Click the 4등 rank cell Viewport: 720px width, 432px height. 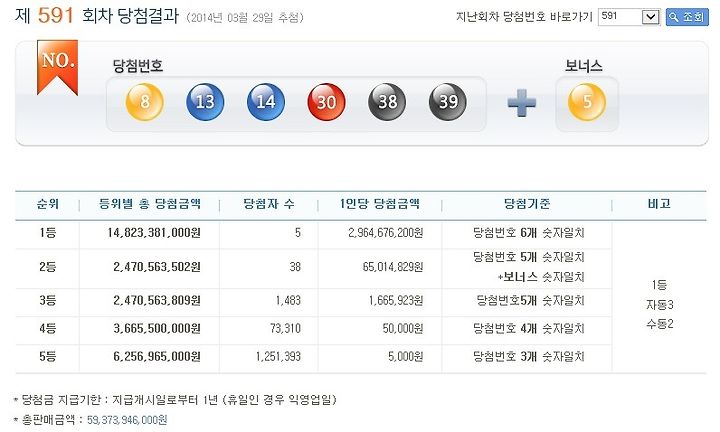pos(48,329)
